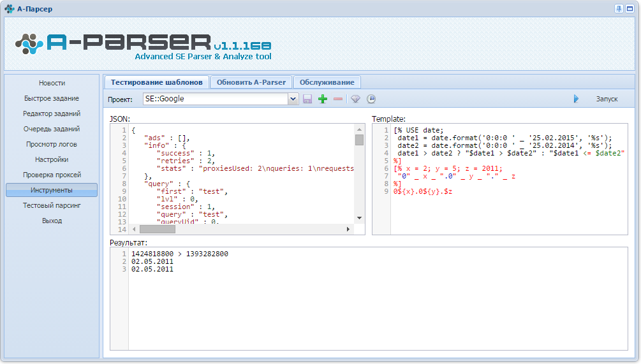Add a new project with the green plus

323,99
